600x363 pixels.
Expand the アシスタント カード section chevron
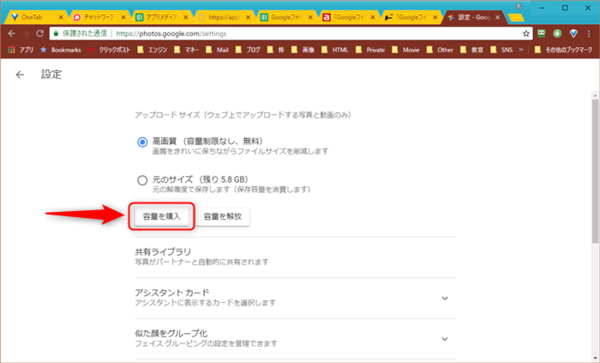[x=445, y=298]
